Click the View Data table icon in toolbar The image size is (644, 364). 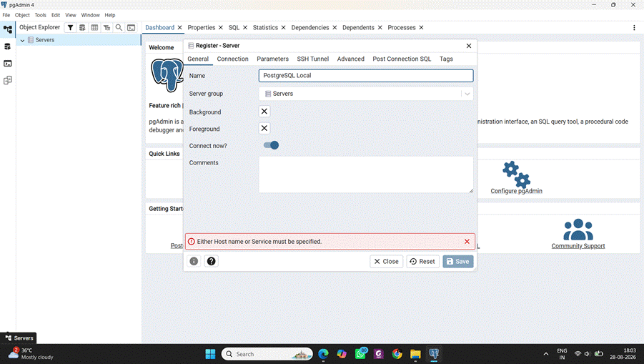tap(94, 27)
